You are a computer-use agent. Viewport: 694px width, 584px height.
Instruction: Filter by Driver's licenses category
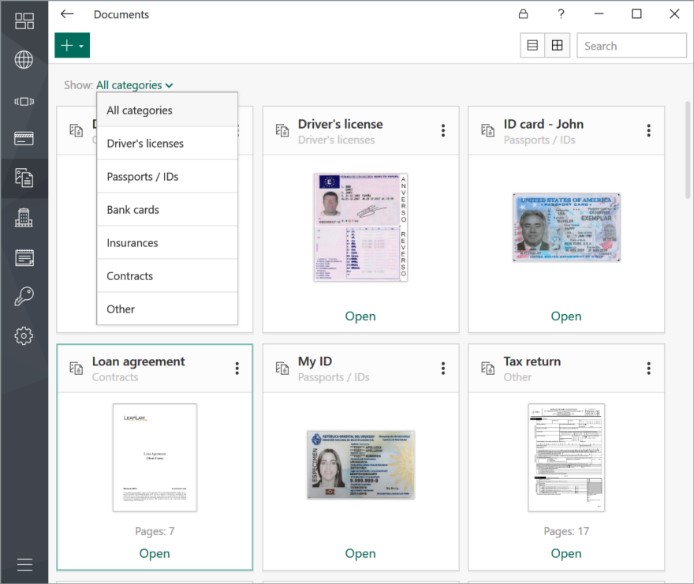pyautogui.click(x=167, y=143)
